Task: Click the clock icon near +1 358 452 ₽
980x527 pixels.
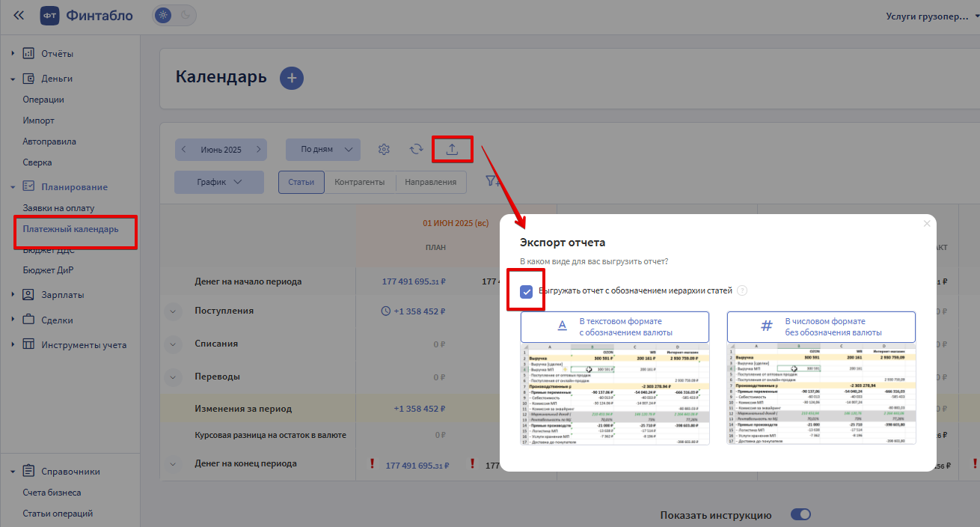Action: [x=385, y=311]
